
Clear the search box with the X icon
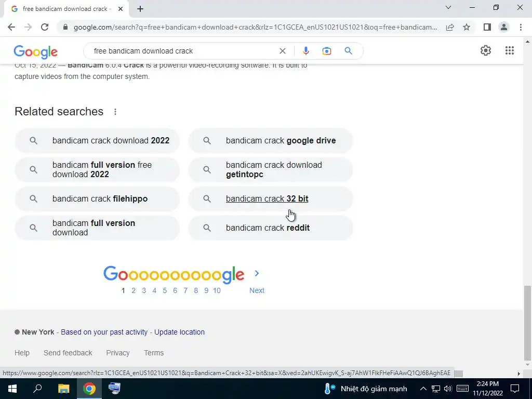tap(282, 51)
